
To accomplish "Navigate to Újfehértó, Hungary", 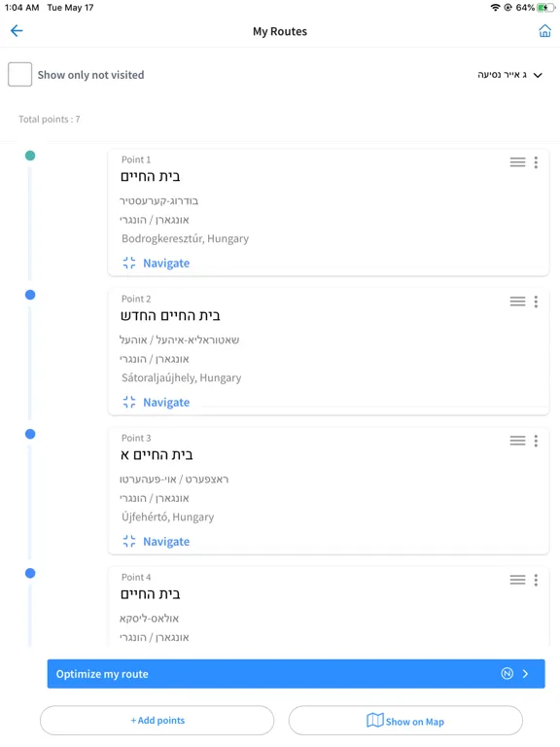I will [x=157, y=541].
